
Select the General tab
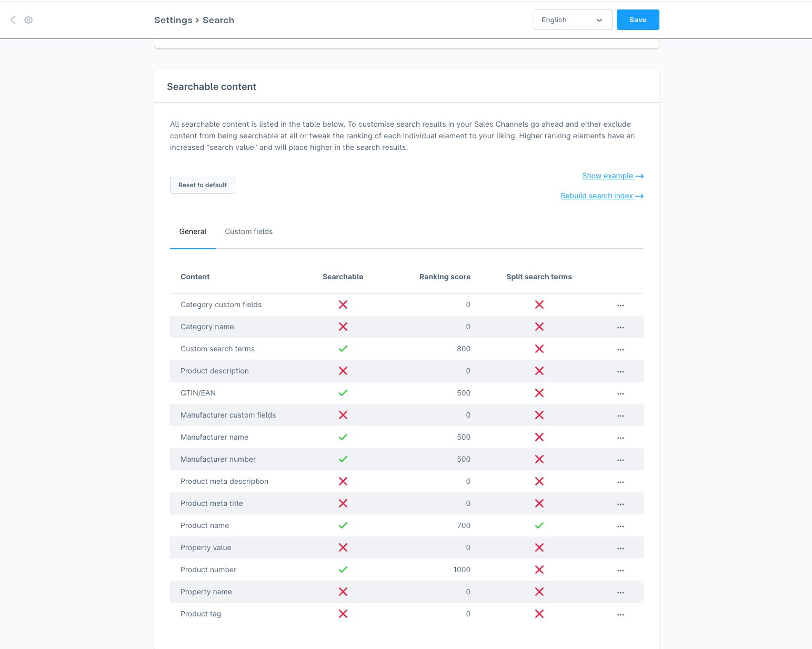193,231
